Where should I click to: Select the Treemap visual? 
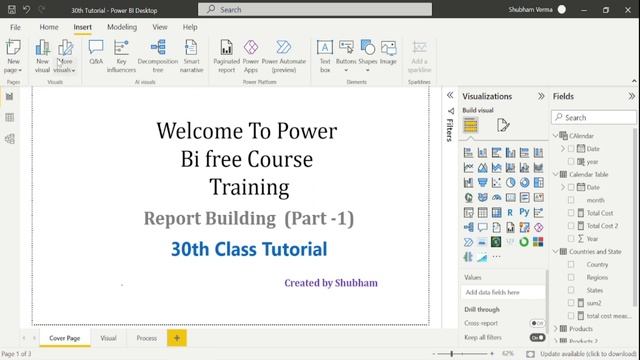538,182
